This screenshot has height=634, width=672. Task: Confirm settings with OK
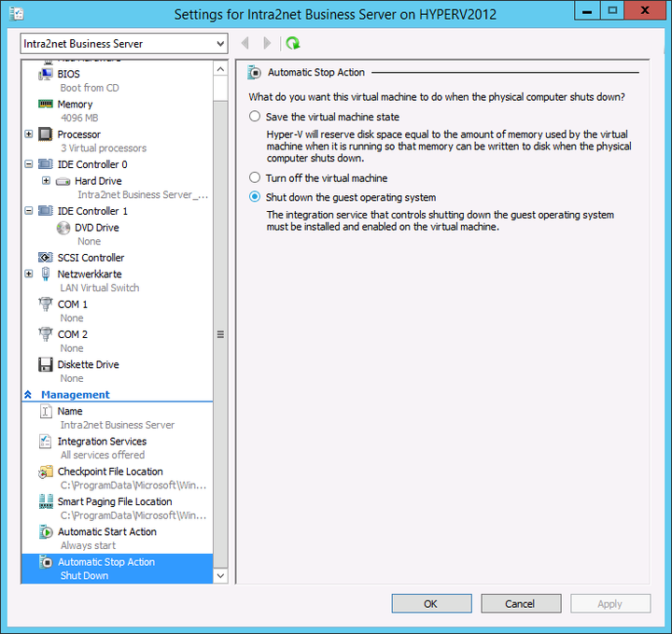(x=431, y=603)
